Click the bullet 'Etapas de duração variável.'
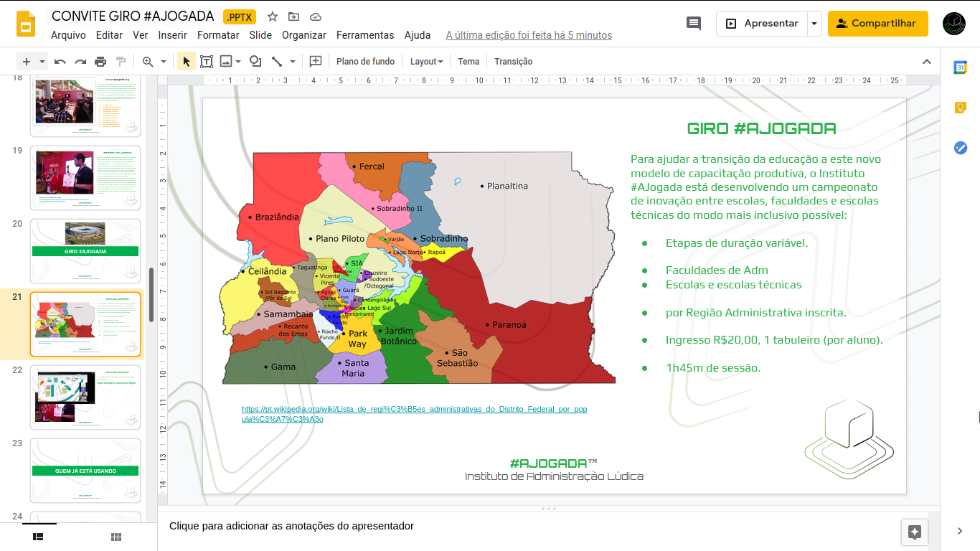 pos(737,243)
